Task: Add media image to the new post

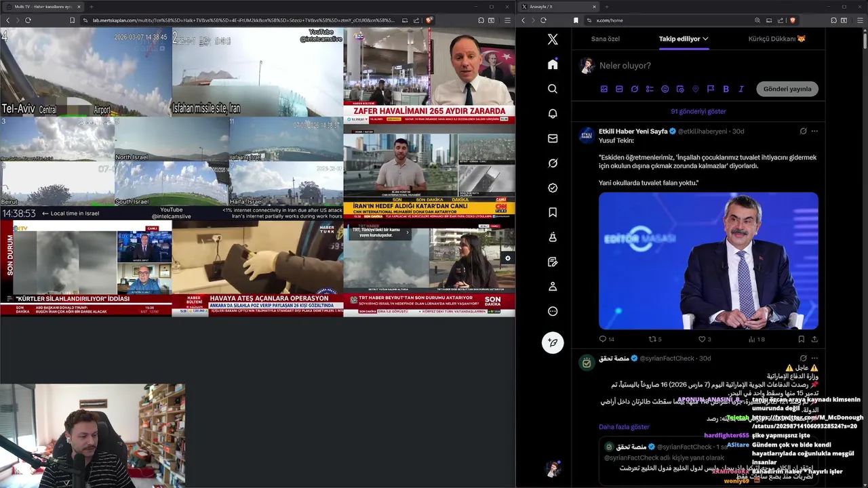Action: click(604, 89)
